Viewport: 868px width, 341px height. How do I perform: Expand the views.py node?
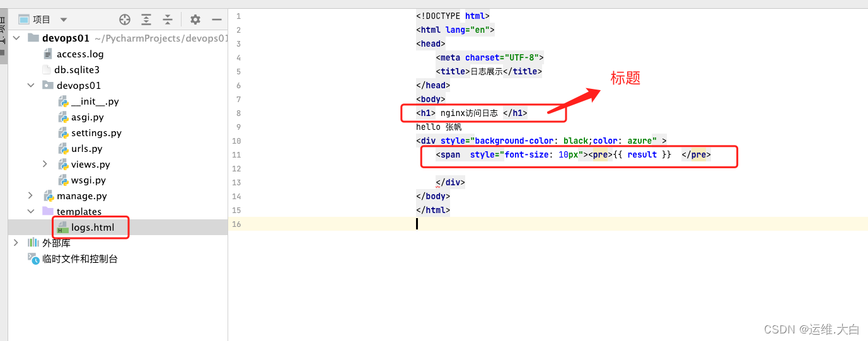click(x=45, y=164)
